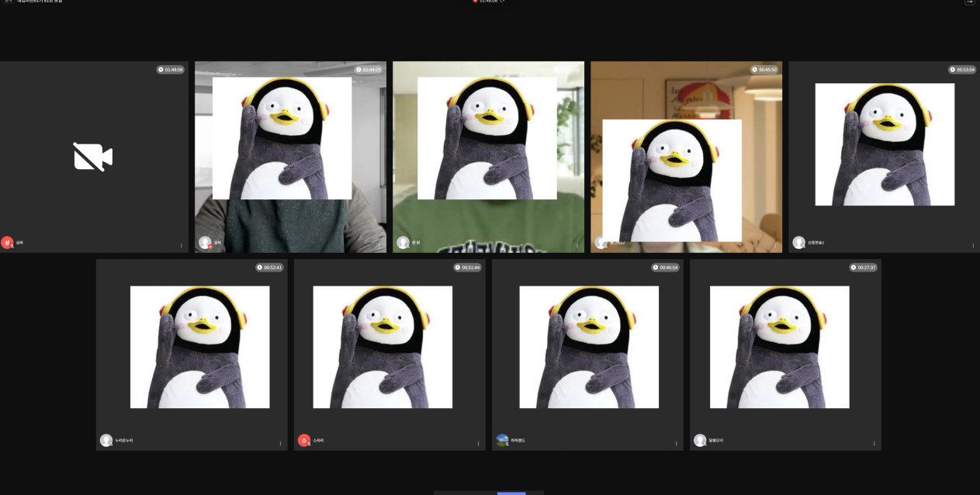The width and height of the screenshot is (980, 495).
Task: Click the gray avatar on the 01:44:25 tile
Action: pyautogui.click(x=205, y=242)
